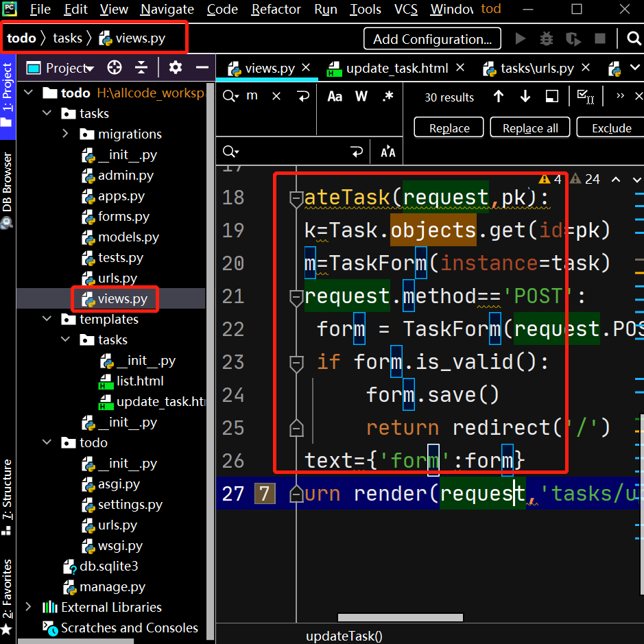Click the Replace all button

click(530, 128)
